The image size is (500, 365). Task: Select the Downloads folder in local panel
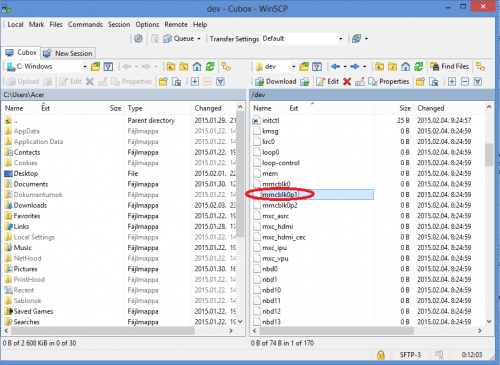[30, 205]
